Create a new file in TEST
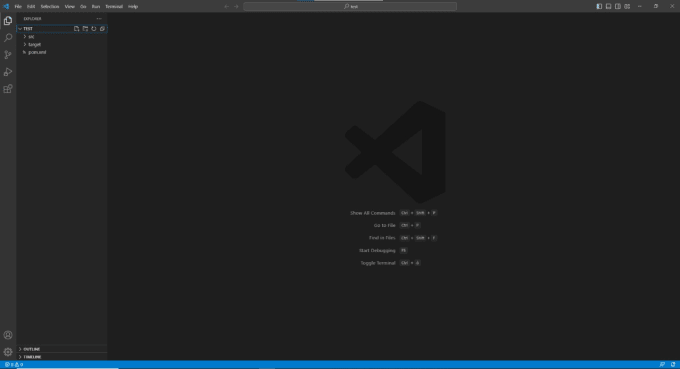Viewport: 680px width, 369px height. 76,29
